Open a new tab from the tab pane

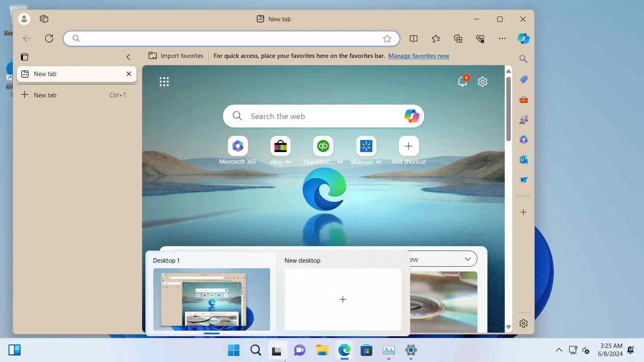[x=76, y=95]
